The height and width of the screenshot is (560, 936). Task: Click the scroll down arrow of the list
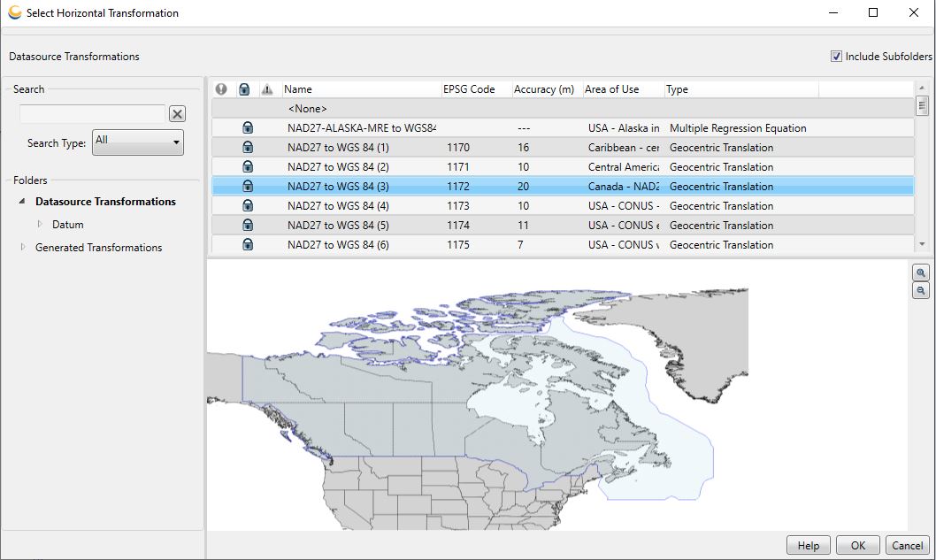point(922,243)
